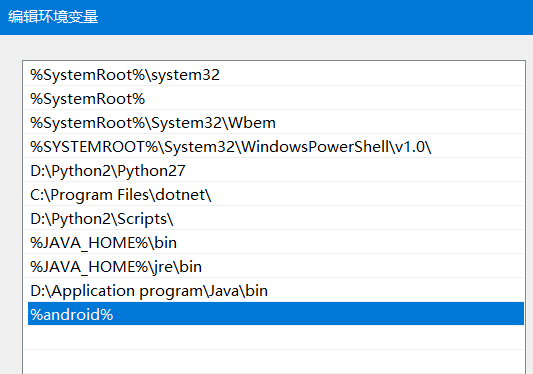Image resolution: width=533 pixels, height=374 pixels.
Task: Click the highlighted %android% entry
Action: click(x=276, y=314)
